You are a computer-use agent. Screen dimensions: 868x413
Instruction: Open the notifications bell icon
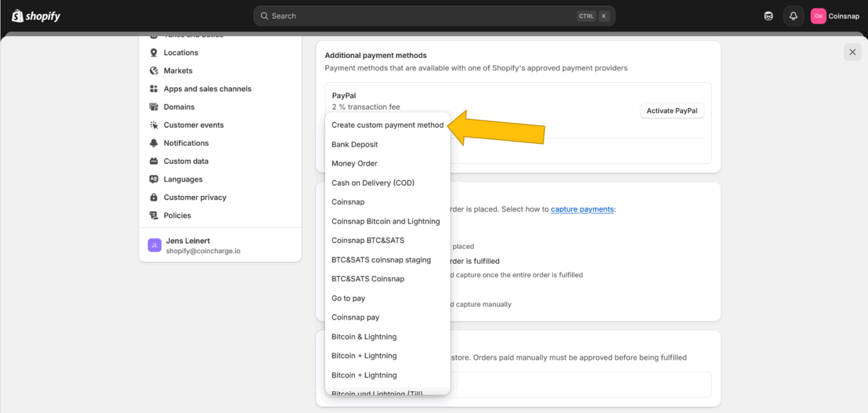click(793, 16)
